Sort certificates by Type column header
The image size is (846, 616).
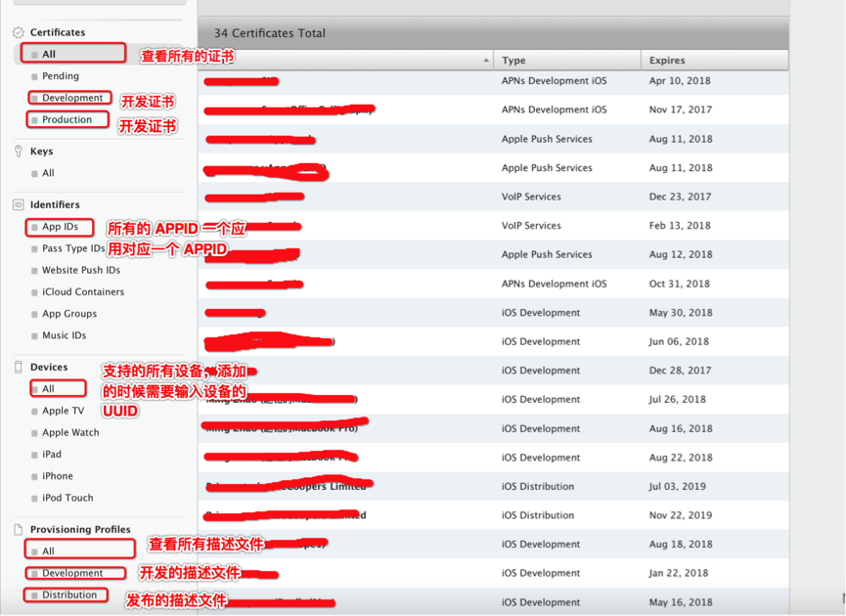pyautogui.click(x=514, y=61)
